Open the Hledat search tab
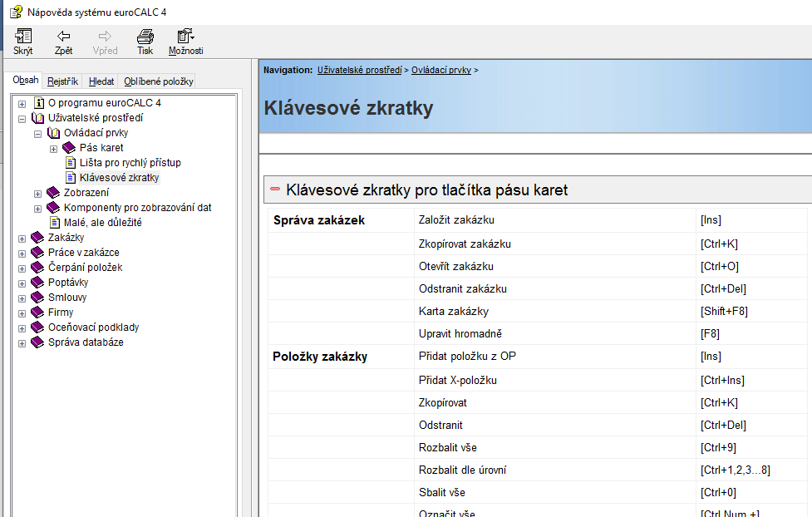The height and width of the screenshot is (517, 812). click(101, 81)
